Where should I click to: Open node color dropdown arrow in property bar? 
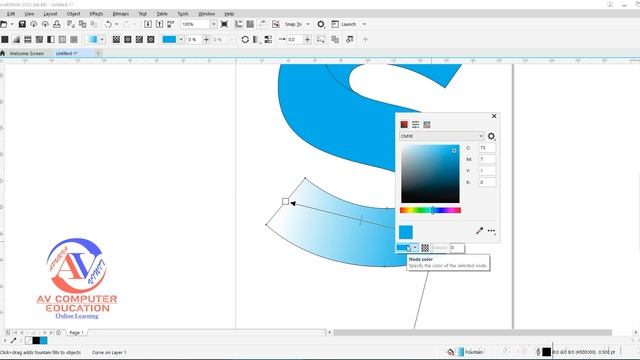(x=181, y=39)
